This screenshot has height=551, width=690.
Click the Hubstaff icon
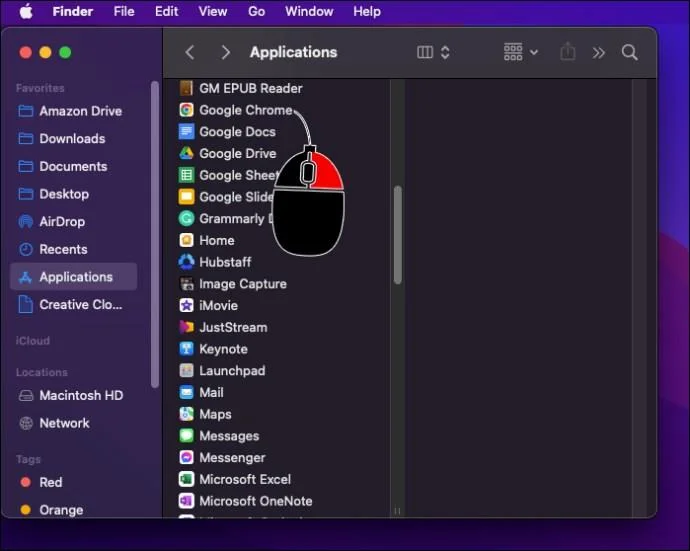tap(186, 262)
